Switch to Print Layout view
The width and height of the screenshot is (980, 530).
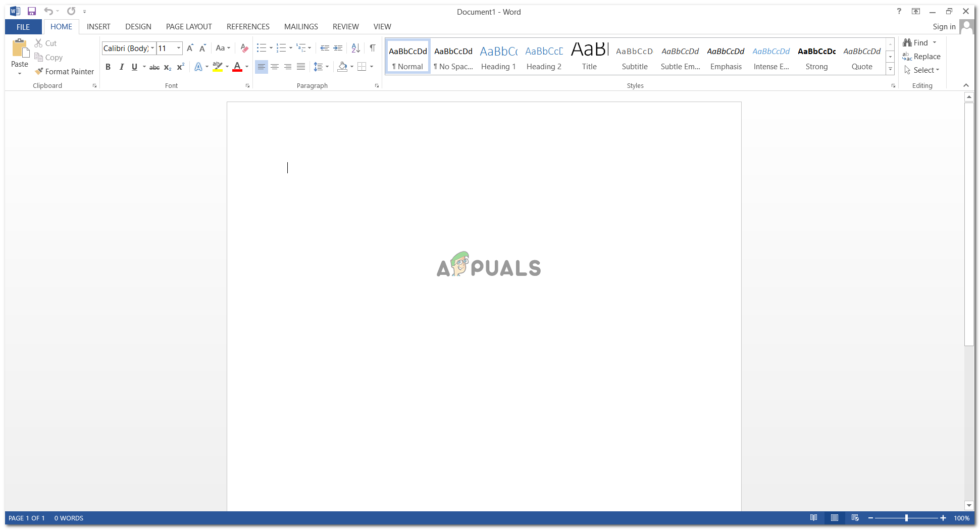[835, 518]
